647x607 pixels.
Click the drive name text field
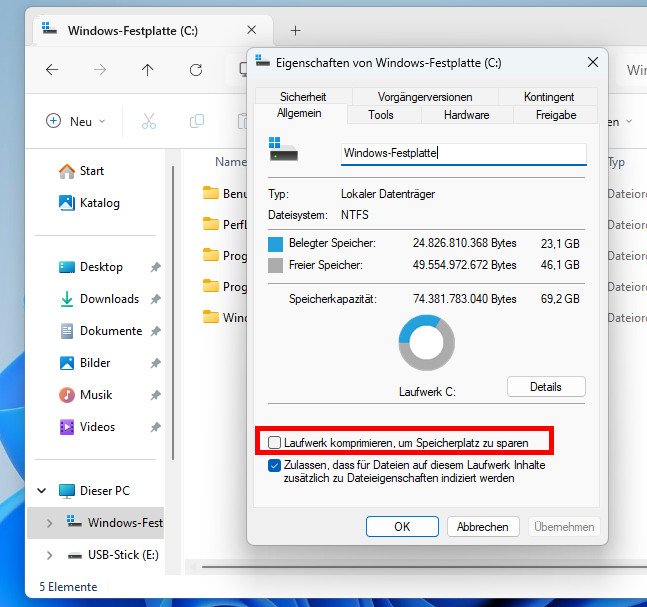point(463,153)
